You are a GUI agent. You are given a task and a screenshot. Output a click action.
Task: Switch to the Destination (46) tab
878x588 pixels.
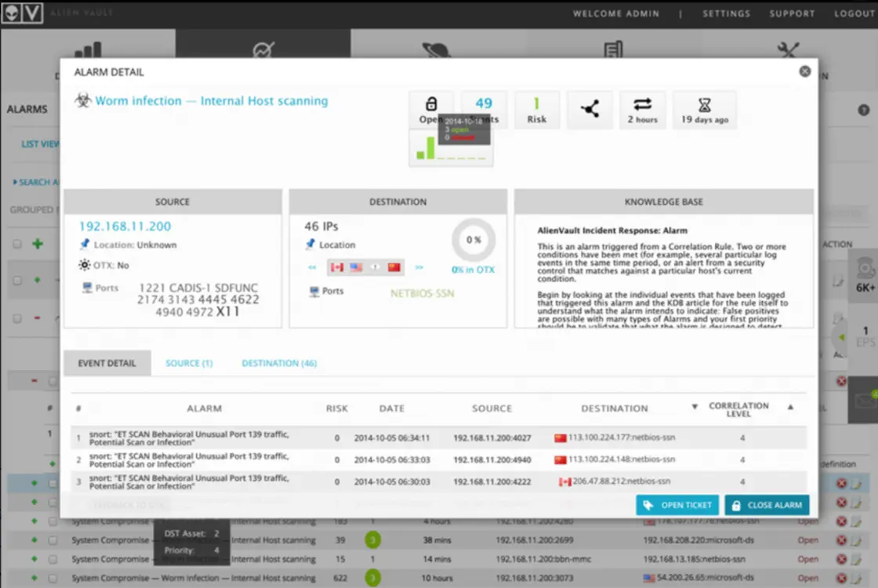279,363
